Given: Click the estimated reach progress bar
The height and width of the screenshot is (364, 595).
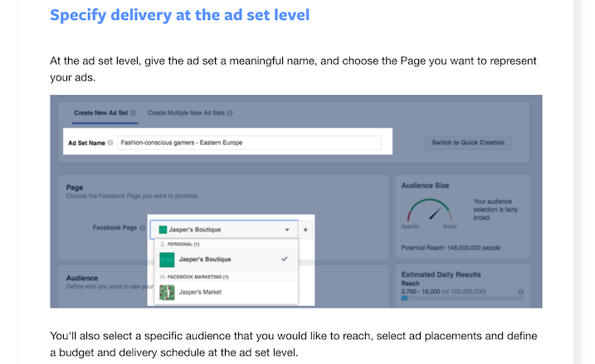Looking at the screenshot, I should coord(462,298).
